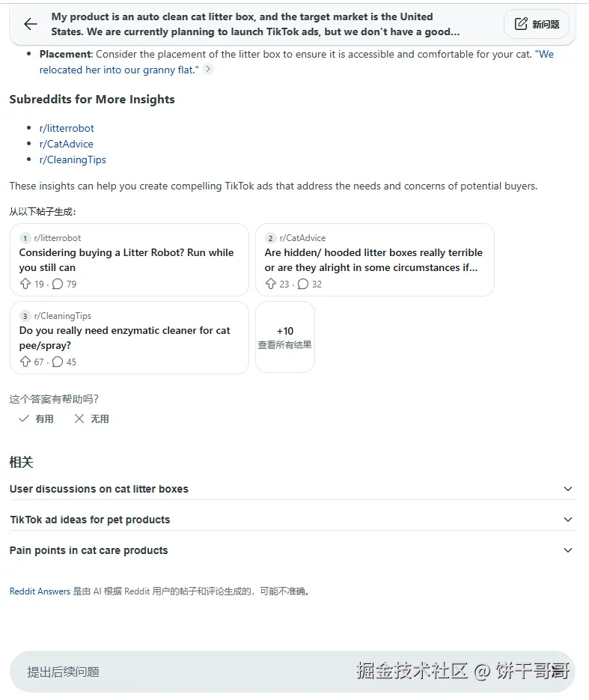
Task: Expand TikTok ad ideas for pet products
Action: click(x=568, y=520)
